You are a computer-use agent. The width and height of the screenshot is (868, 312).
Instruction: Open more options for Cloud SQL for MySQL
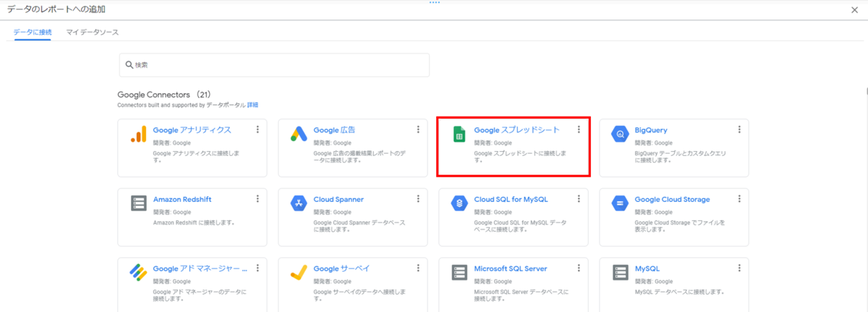click(x=579, y=199)
